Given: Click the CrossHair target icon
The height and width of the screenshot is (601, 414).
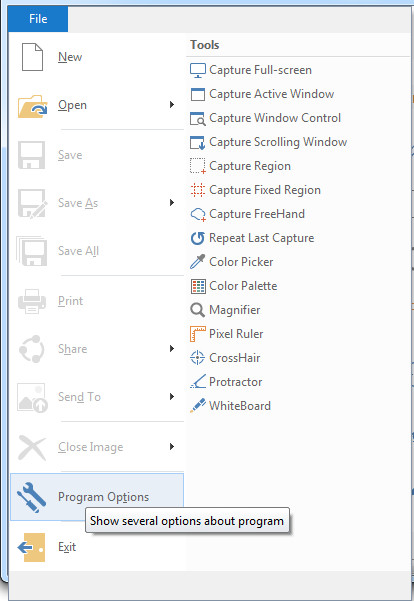Looking at the screenshot, I should (198, 358).
